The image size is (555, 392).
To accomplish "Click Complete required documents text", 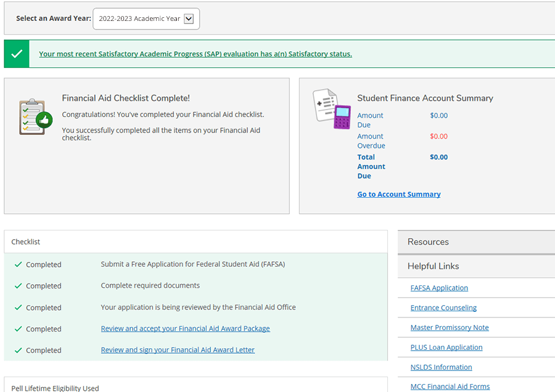I will 150,285.
